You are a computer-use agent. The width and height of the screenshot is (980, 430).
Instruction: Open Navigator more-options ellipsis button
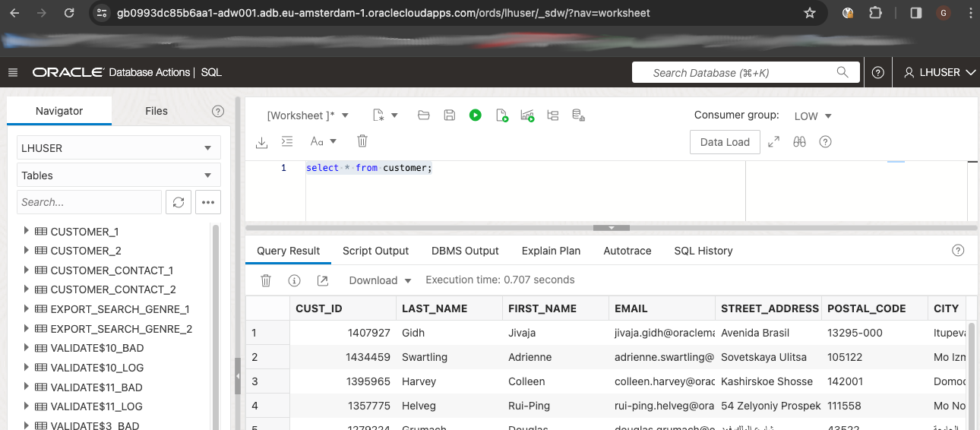click(208, 202)
